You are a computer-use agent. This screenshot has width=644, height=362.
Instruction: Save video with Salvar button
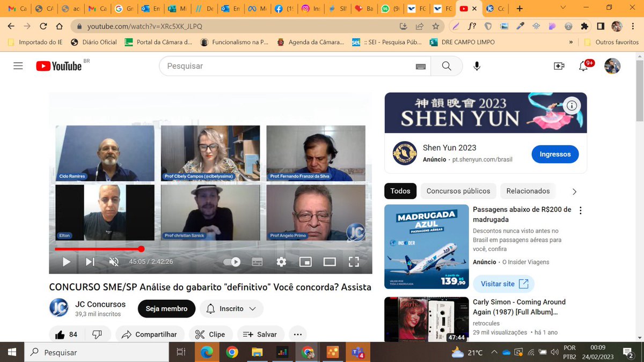261,334
